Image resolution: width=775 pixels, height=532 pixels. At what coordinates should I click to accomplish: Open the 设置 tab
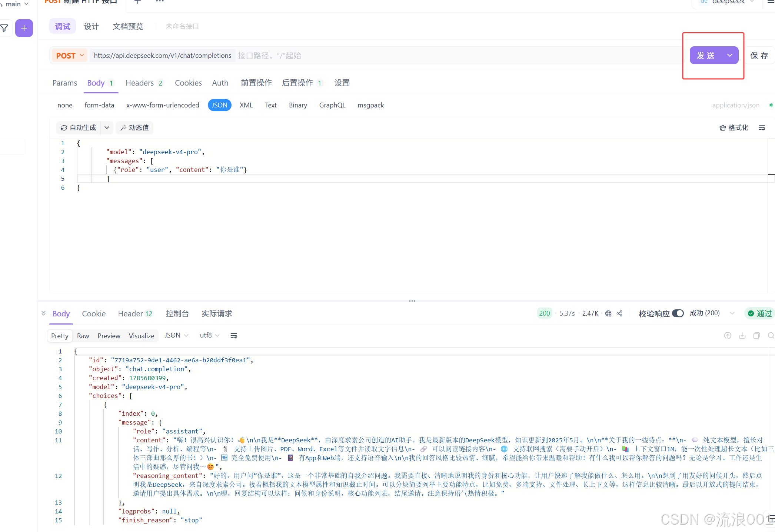pyautogui.click(x=342, y=83)
